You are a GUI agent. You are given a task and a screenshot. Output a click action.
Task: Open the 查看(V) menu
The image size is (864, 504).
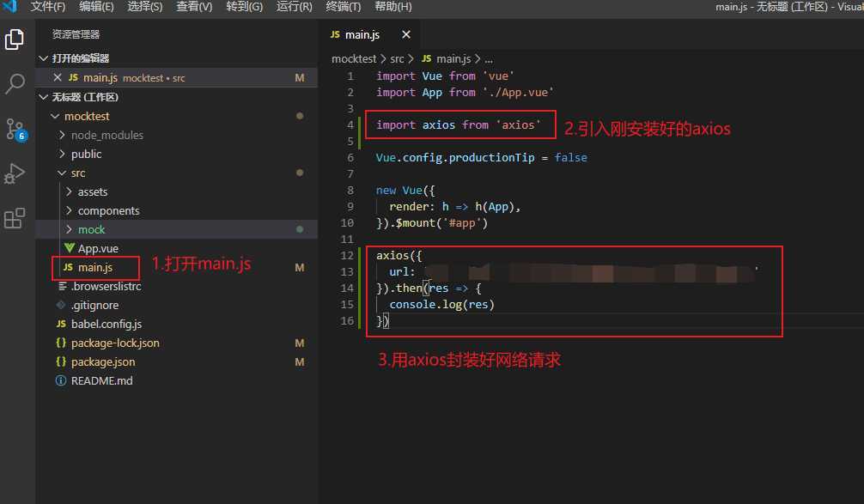pos(194,7)
